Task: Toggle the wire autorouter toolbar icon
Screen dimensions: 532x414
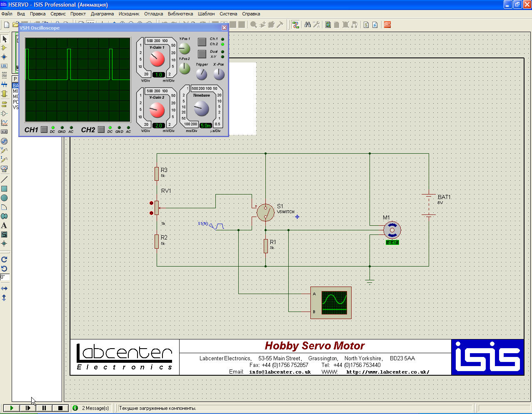Action: (295, 25)
